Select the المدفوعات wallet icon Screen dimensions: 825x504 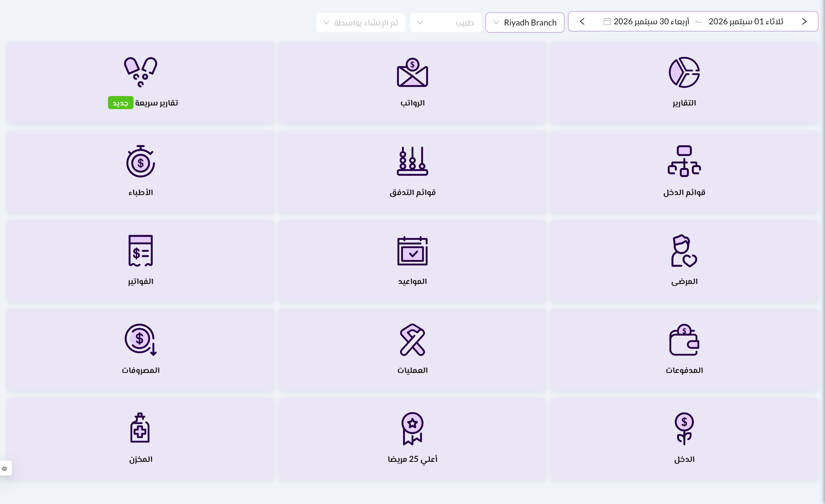[684, 339]
